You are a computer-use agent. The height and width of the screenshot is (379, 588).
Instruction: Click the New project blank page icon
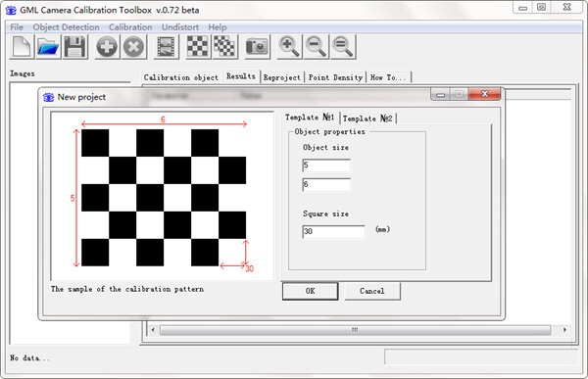[x=22, y=47]
